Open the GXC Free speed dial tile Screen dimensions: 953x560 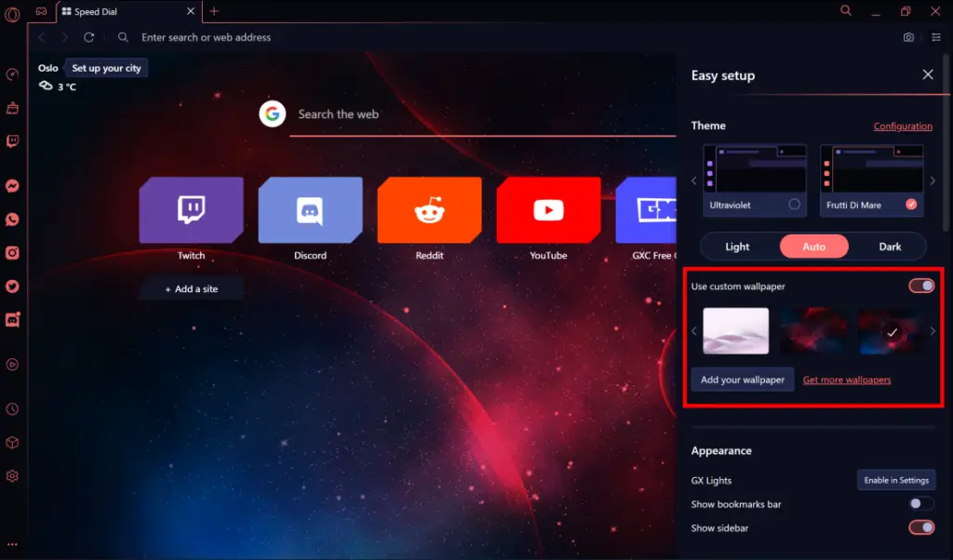point(646,210)
